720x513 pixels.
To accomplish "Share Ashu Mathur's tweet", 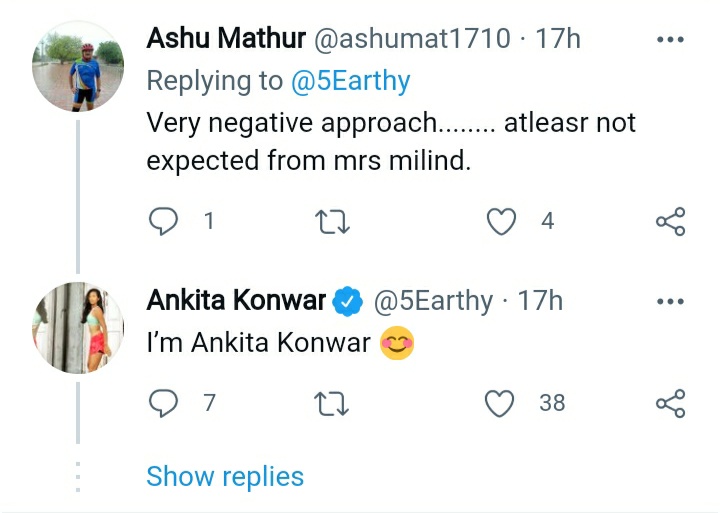I will (669, 221).
